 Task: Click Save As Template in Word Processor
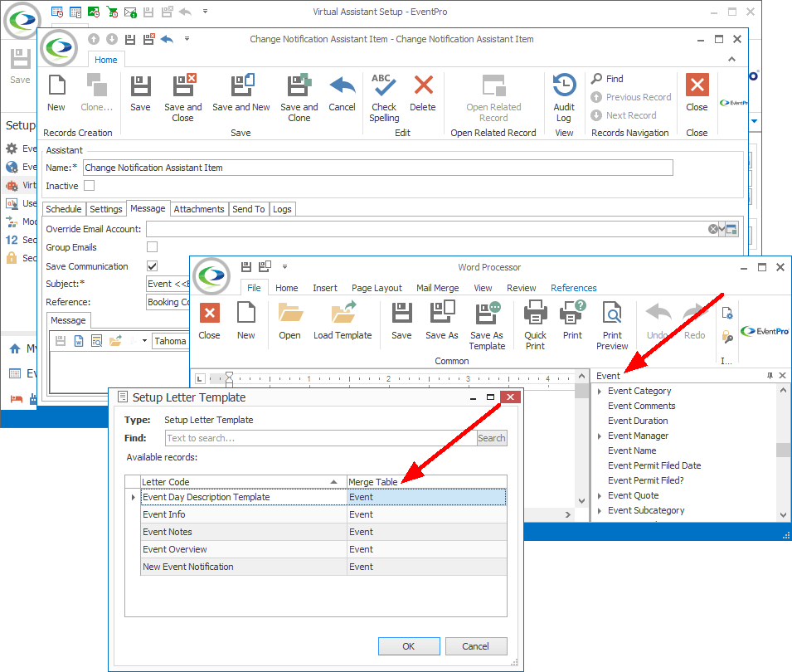[487, 326]
